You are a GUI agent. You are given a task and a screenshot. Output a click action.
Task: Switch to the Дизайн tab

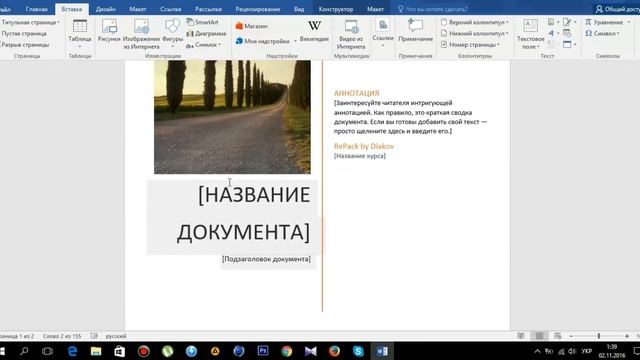pyautogui.click(x=106, y=9)
